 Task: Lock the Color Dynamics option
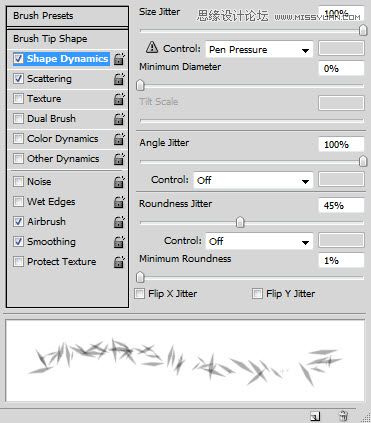(119, 139)
